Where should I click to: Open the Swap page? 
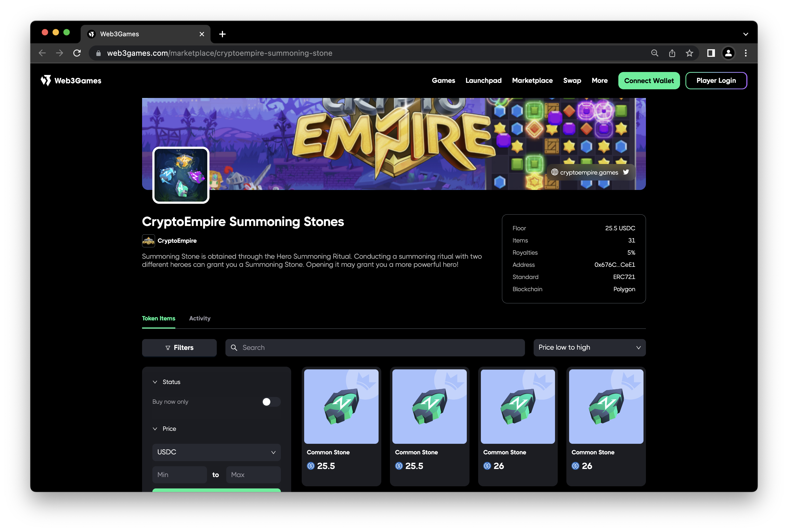(x=572, y=80)
